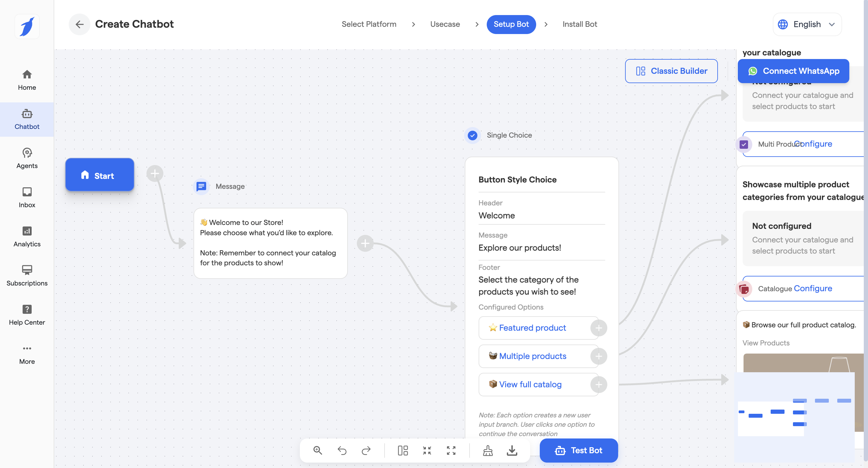Open the English language dropdown
868x468 pixels.
coord(807,24)
